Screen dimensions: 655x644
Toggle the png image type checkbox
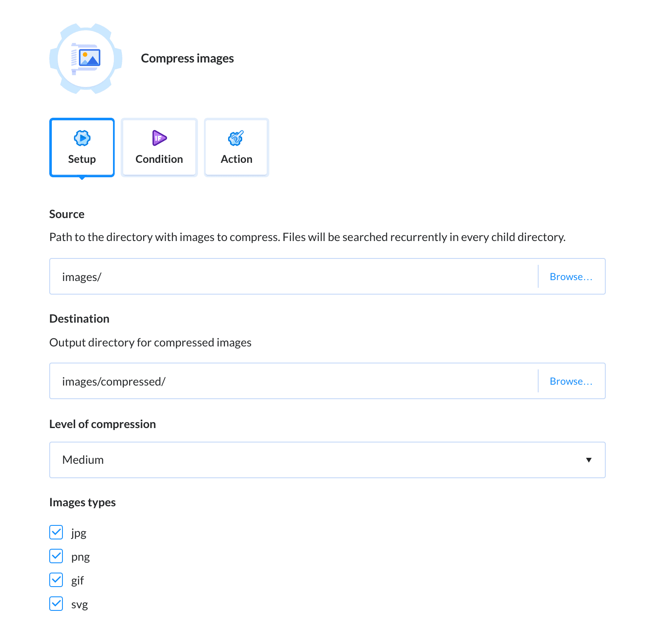(x=56, y=556)
